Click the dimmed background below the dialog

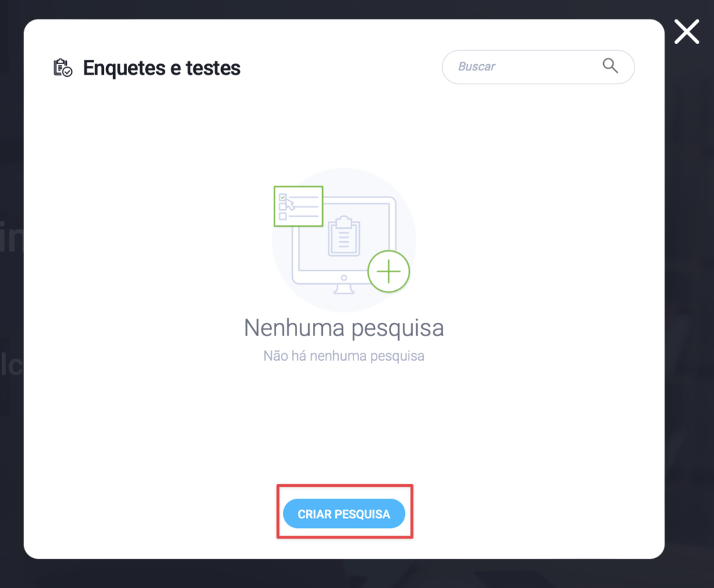pos(357,574)
